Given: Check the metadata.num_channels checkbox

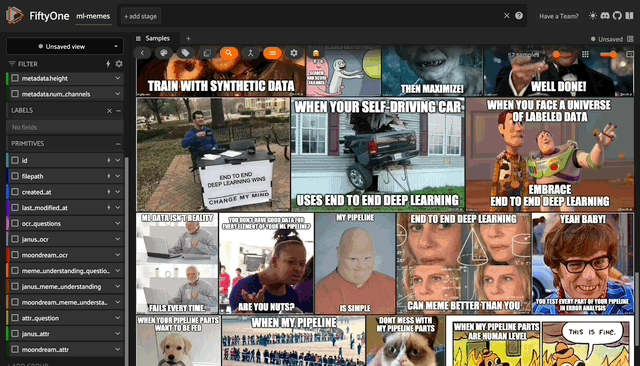Looking at the screenshot, I should click(15, 94).
